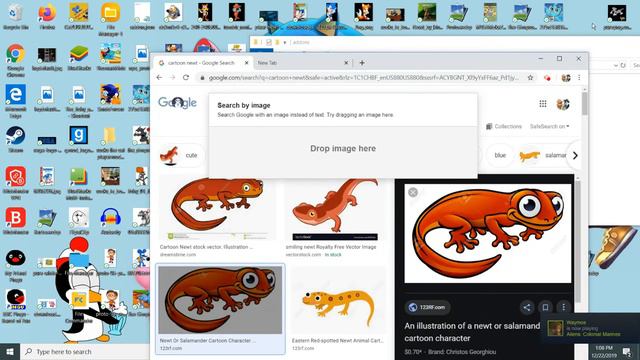Open the taskbar notification center
This screenshot has height=360, width=640.
(x=627, y=351)
